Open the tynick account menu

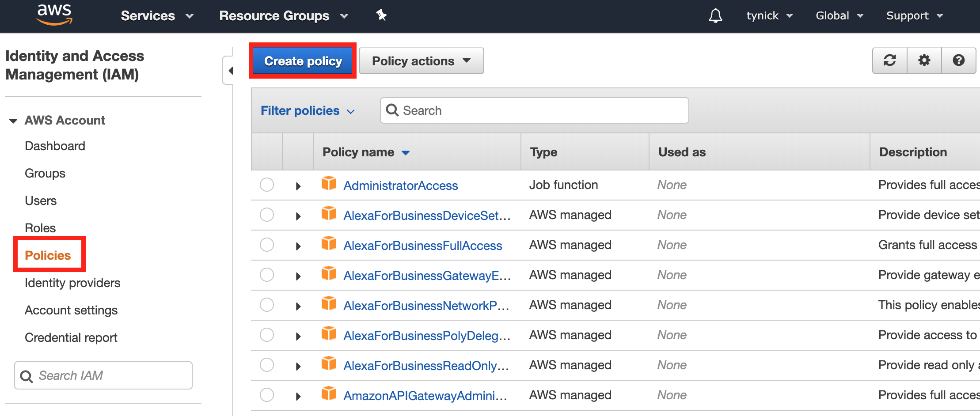769,16
